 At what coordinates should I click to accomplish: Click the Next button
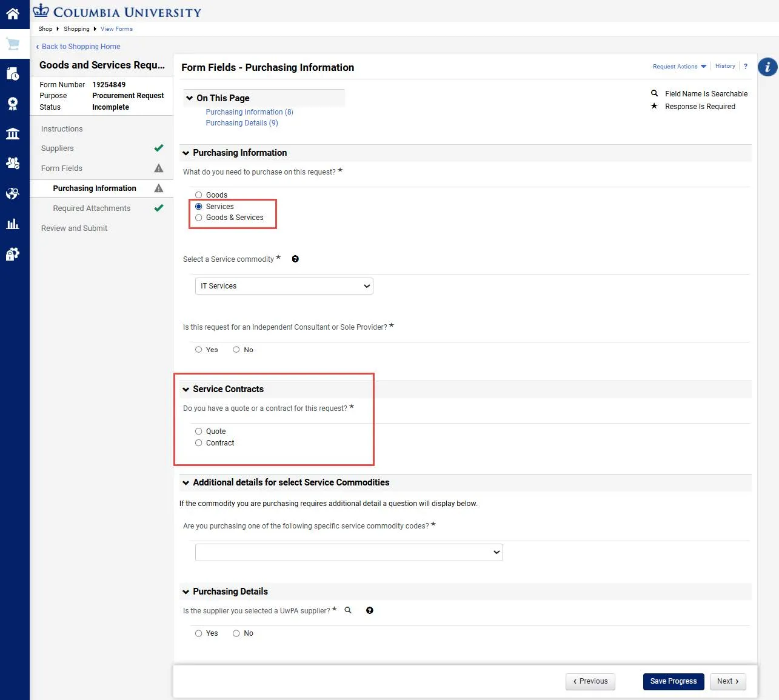click(x=727, y=681)
